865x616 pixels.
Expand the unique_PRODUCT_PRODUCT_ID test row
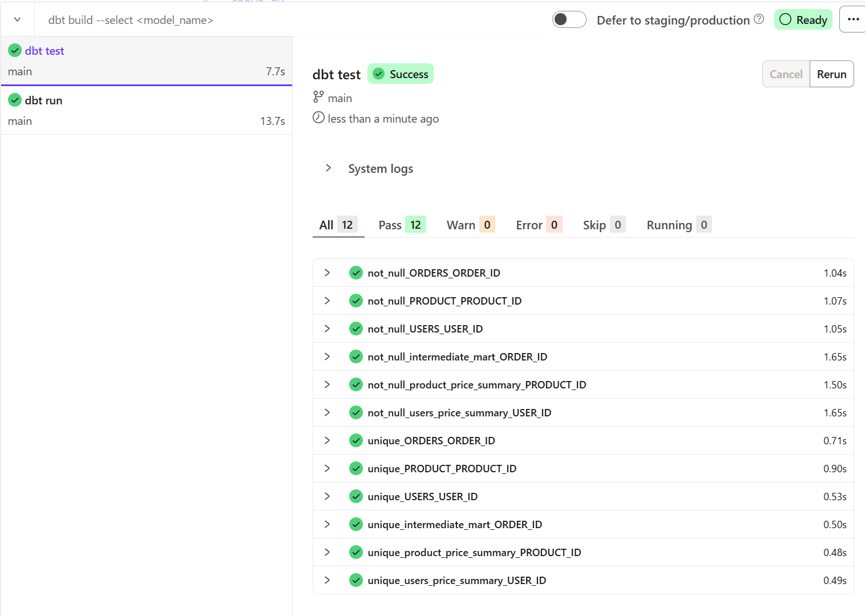tap(327, 468)
